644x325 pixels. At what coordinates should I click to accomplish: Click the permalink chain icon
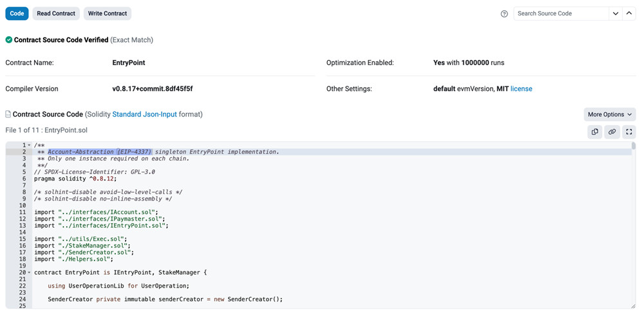(x=612, y=132)
